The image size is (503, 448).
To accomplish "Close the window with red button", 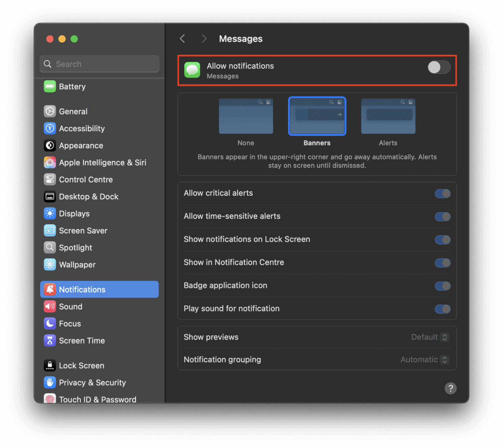I will [x=50, y=39].
